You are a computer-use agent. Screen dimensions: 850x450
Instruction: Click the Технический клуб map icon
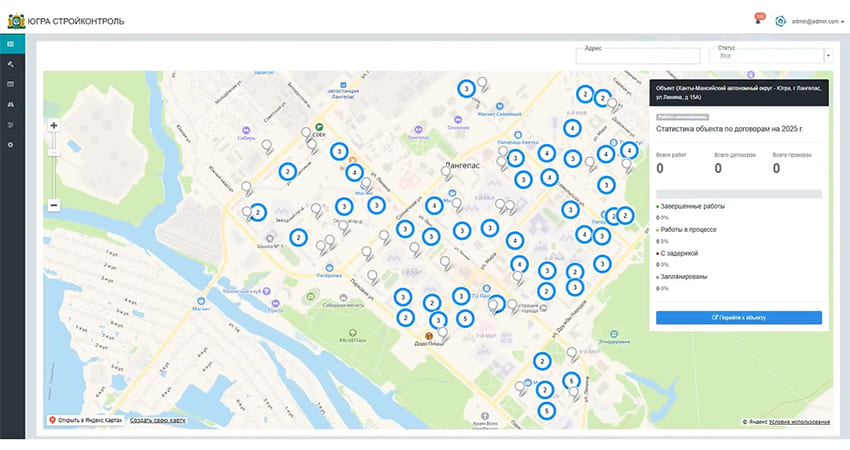267,291
